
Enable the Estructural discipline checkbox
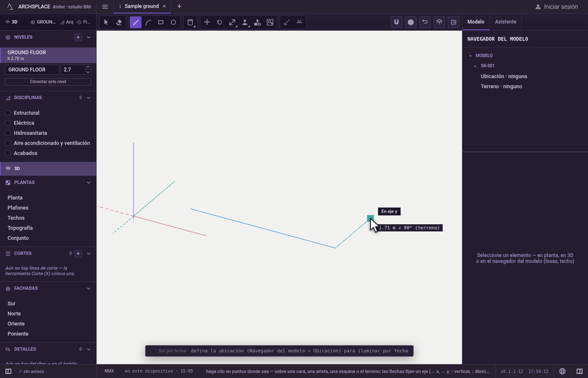pyautogui.click(x=8, y=113)
